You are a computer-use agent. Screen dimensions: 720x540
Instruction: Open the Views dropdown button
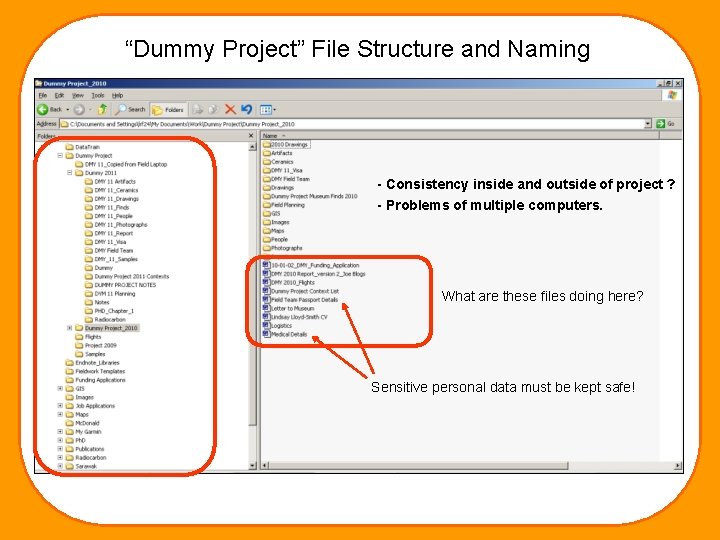(x=268, y=109)
